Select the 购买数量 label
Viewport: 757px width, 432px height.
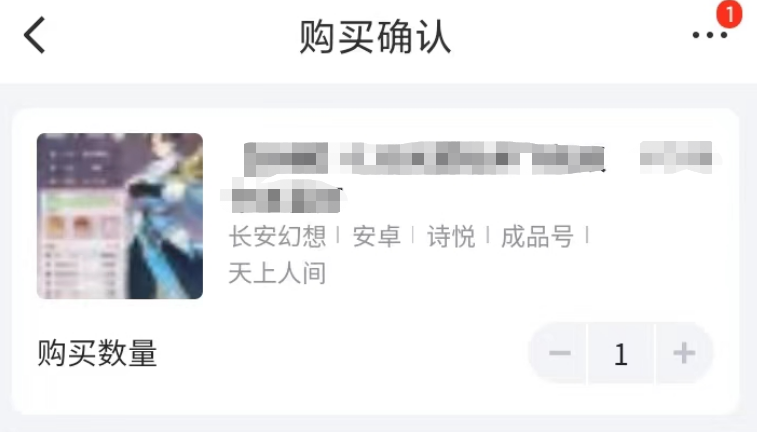(98, 353)
